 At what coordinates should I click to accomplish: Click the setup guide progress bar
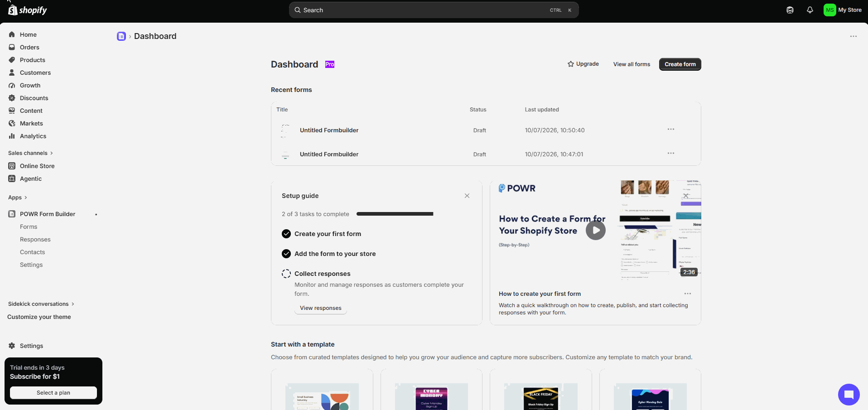click(x=395, y=214)
